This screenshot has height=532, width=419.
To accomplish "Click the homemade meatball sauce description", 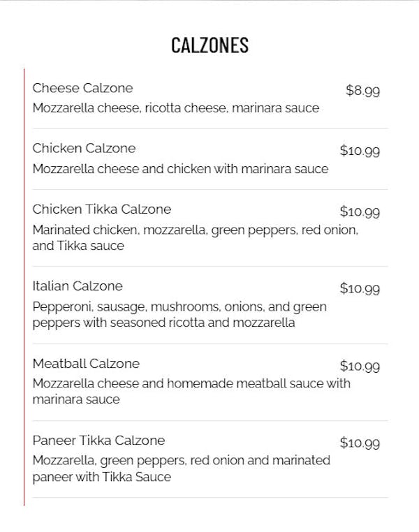I will point(191,391).
